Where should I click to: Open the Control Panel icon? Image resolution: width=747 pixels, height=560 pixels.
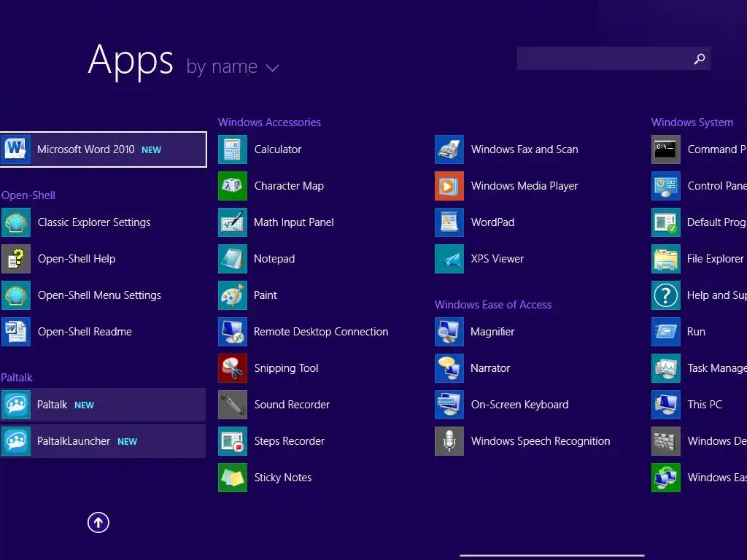(x=666, y=186)
